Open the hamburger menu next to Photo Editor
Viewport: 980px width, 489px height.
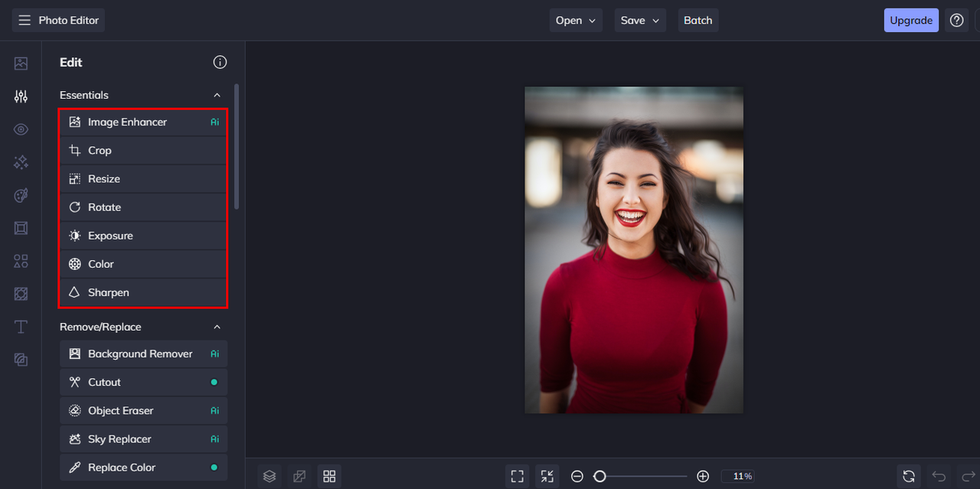click(24, 21)
